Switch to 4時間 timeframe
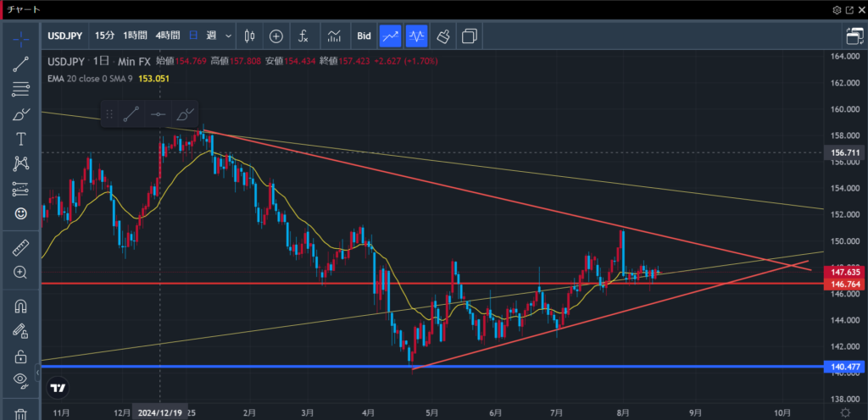Viewport: 868px width, 420px height. pos(168,36)
